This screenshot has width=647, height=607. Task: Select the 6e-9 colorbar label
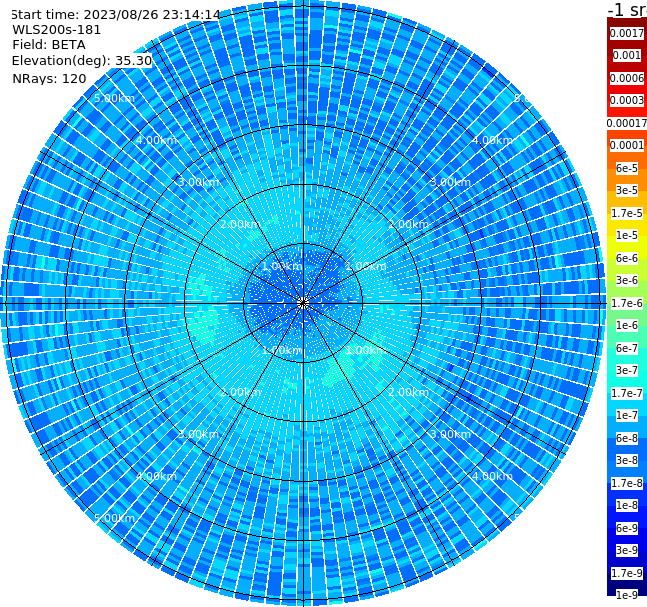[x=627, y=528]
